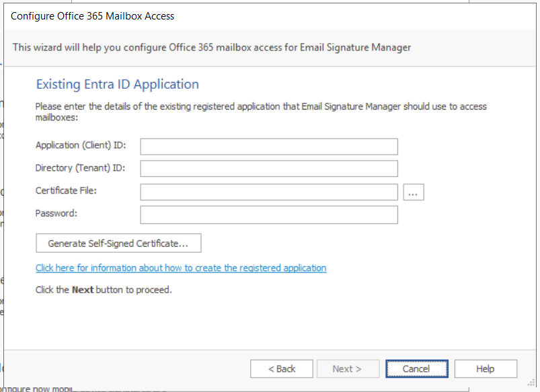Image resolution: width=540 pixels, height=392 pixels.
Task: Click the 'Application (Client) ID:' label
Action: (81, 145)
